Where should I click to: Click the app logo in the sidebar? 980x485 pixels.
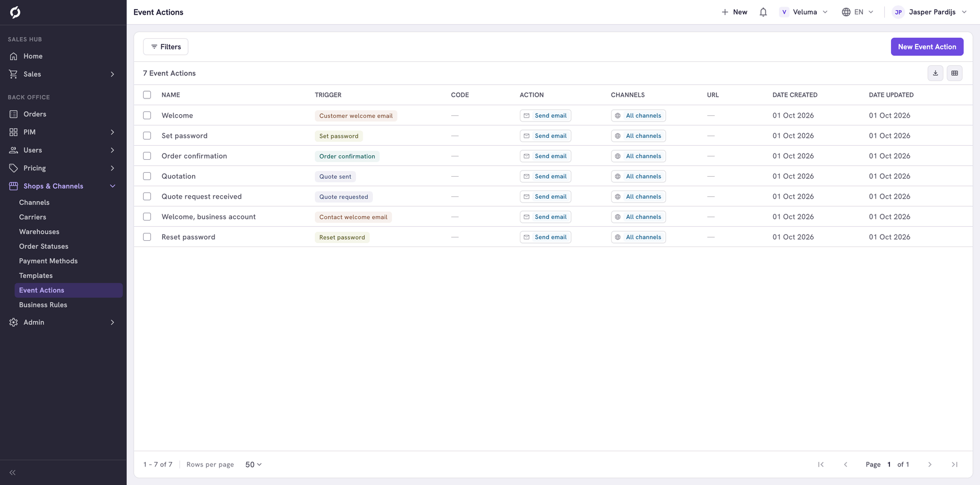click(x=15, y=12)
